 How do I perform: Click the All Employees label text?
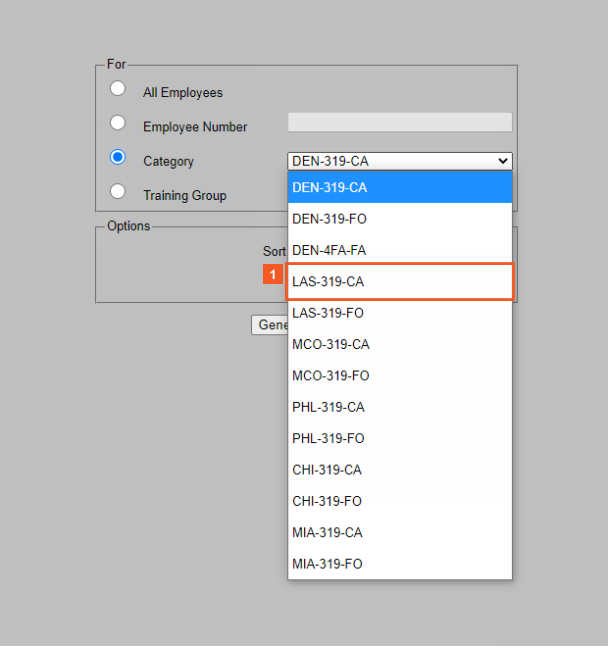click(x=183, y=92)
